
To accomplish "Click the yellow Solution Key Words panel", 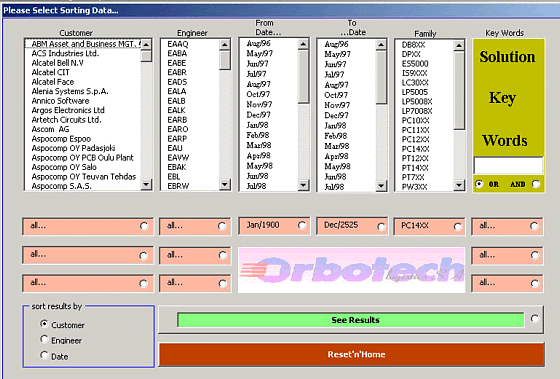I will click(508, 98).
